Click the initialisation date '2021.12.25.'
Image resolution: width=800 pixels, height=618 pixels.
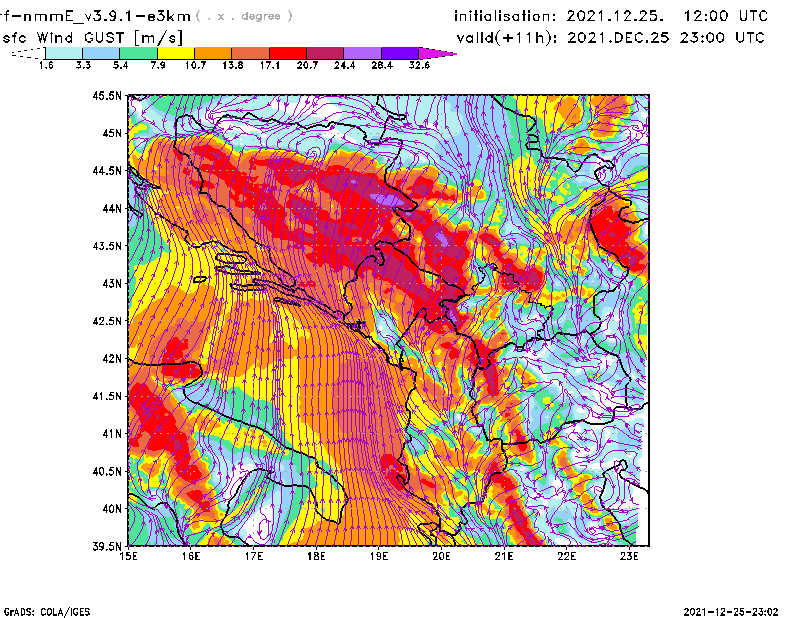tap(616, 16)
